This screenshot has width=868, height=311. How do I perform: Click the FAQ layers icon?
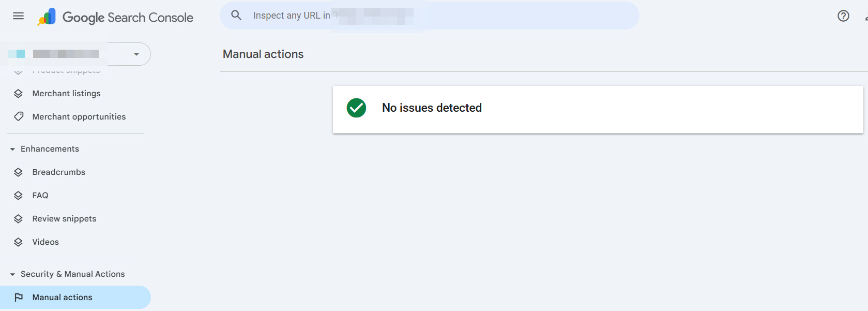coord(19,196)
